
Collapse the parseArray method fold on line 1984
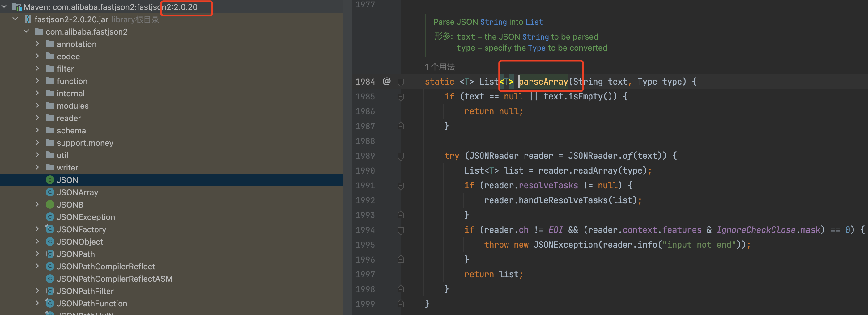tap(401, 82)
